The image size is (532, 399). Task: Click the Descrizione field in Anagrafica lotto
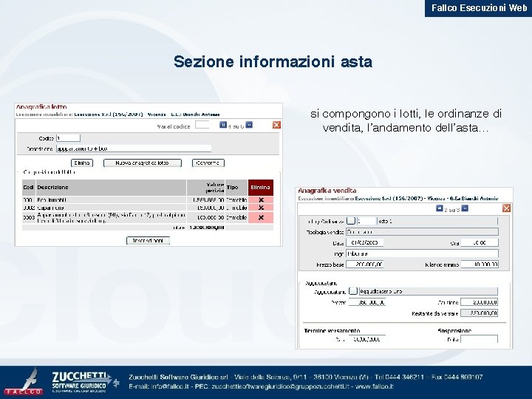pos(134,149)
